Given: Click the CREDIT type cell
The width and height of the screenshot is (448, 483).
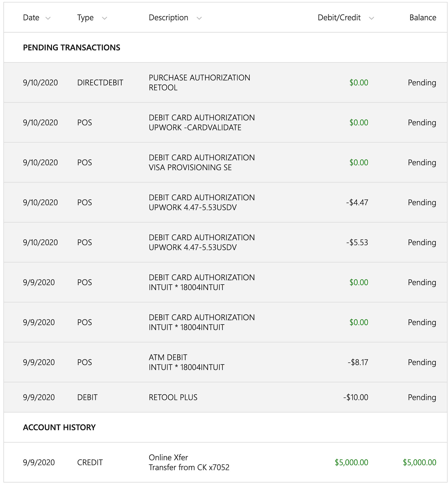Looking at the screenshot, I should point(90,462).
